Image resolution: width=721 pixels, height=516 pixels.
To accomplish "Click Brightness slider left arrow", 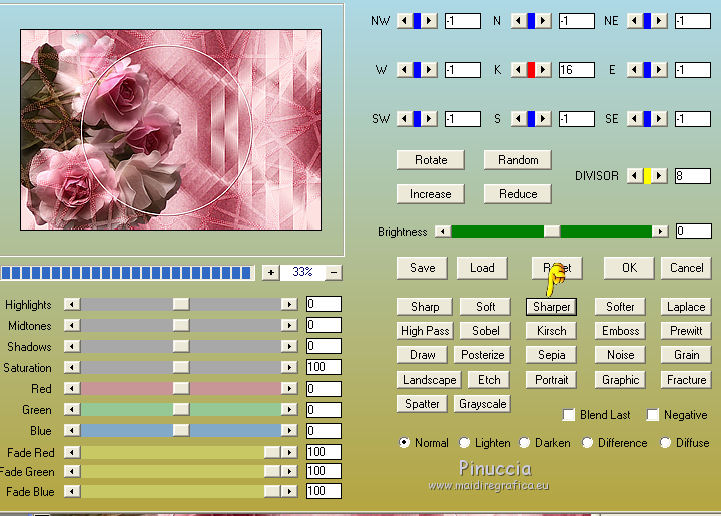I will coord(443,231).
